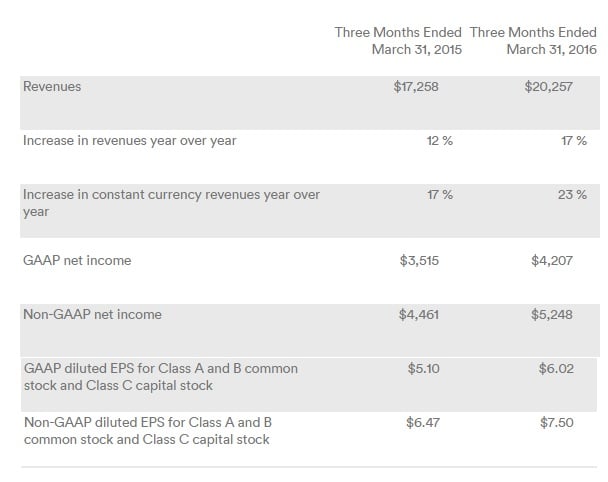Image resolution: width=608 pixels, height=482 pixels.
Task: Click the "Three Months Ended March 31, 2016" column header
Action: [532, 41]
